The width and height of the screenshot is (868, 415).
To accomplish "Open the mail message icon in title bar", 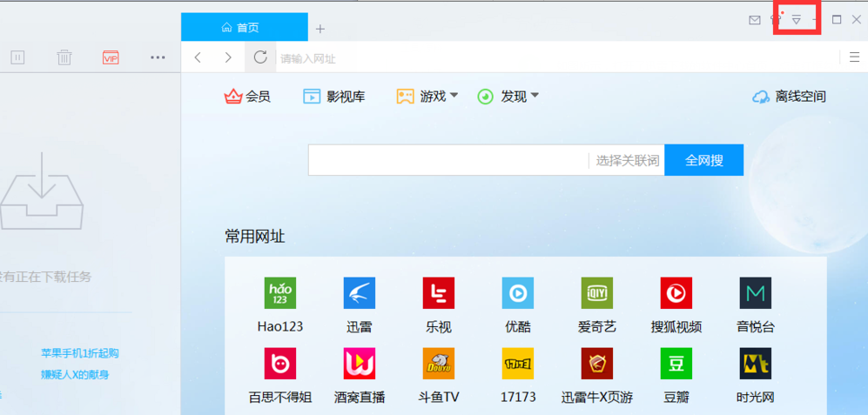I will pos(755,20).
